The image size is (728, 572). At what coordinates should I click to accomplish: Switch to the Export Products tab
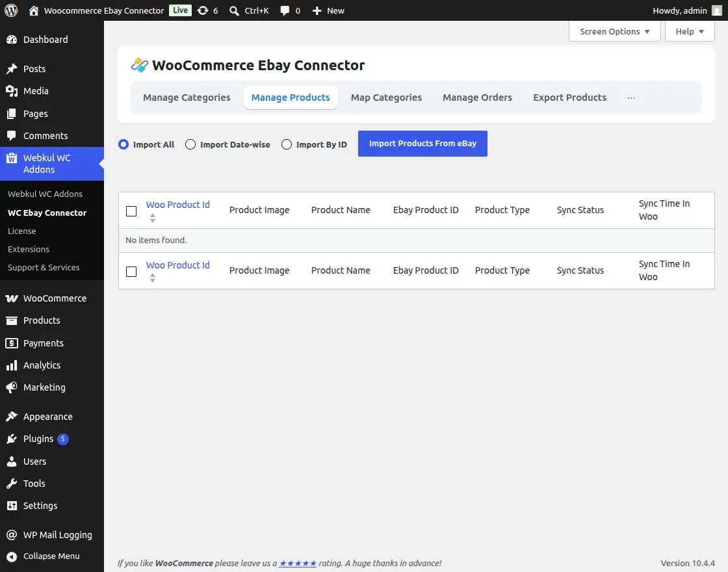(x=569, y=97)
